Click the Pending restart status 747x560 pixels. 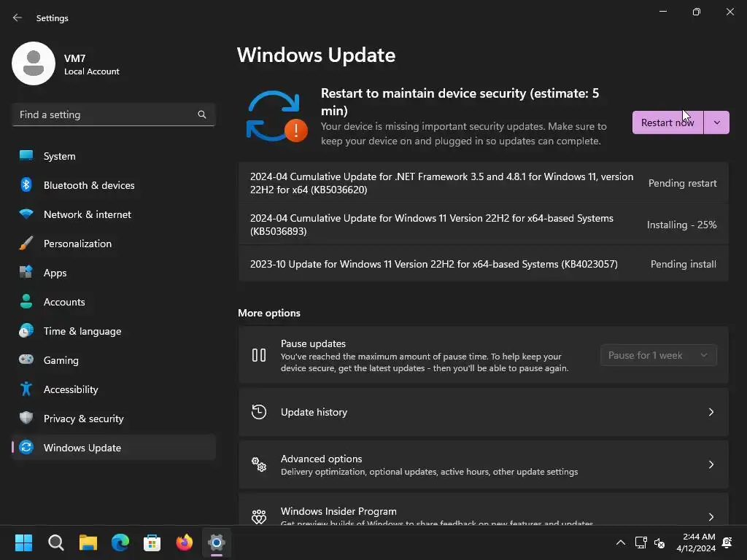682,183
